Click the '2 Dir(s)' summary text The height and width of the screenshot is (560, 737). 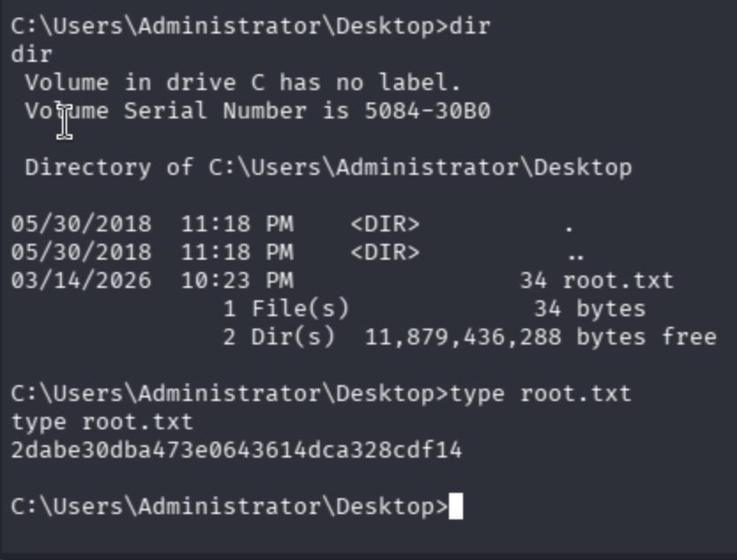pos(278,337)
